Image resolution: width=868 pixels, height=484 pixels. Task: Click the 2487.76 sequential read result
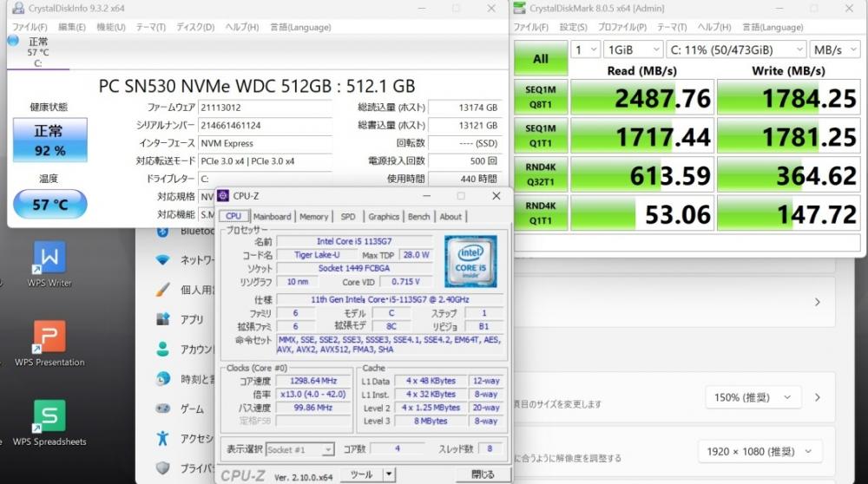click(x=642, y=98)
